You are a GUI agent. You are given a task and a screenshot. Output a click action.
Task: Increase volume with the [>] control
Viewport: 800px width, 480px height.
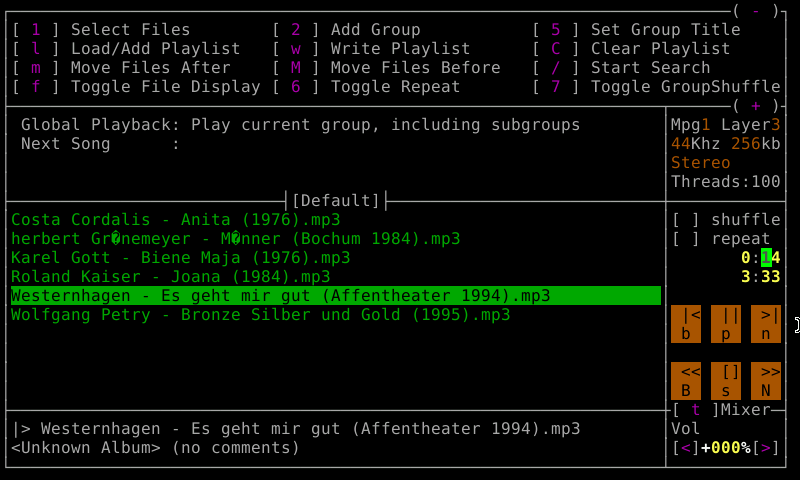766,448
